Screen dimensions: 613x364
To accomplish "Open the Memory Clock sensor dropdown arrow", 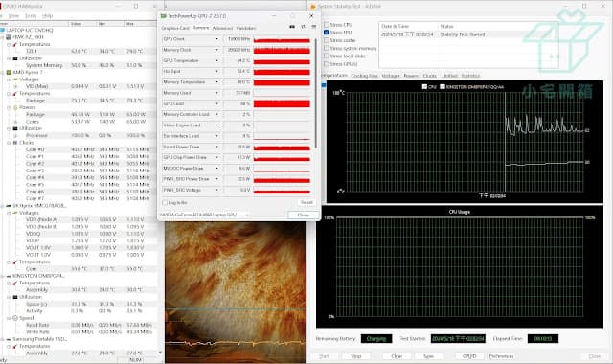I will (216, 50).
